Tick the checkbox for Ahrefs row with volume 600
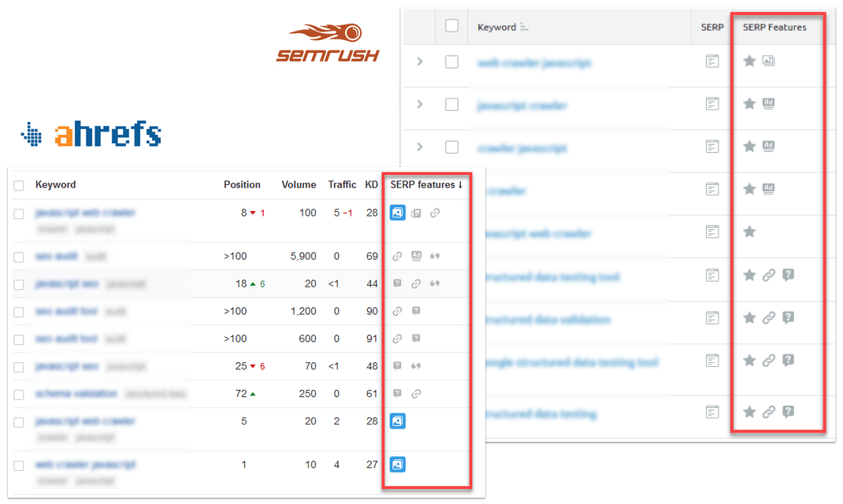The height and width of the screenshot is (504, 843). click(19, 339)
